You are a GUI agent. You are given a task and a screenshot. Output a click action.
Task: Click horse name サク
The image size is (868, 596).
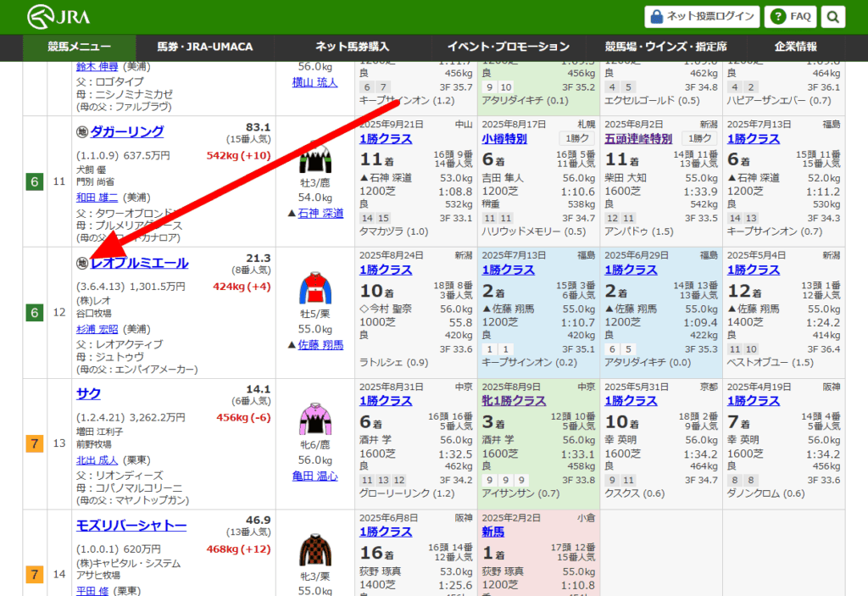[x=88, y=393]
